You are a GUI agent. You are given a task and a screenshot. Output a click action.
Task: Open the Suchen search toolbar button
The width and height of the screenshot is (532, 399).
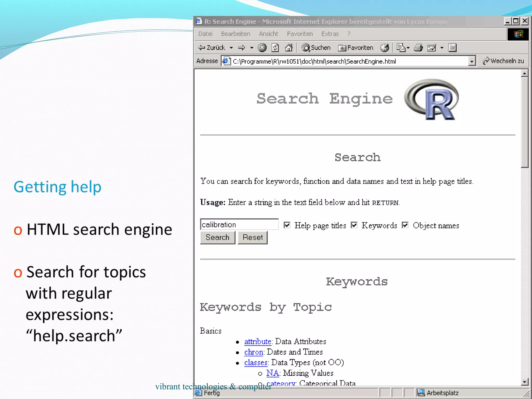tap(316, 48)
